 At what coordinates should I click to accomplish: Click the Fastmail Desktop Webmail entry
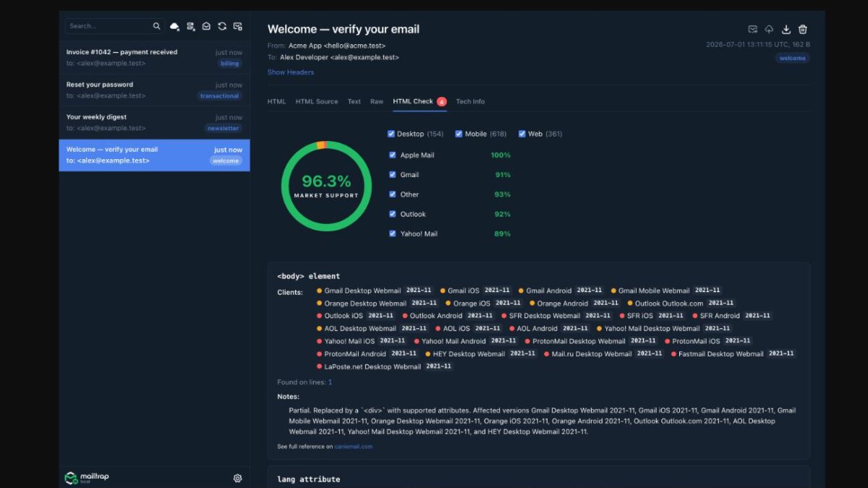click(733, 354)
